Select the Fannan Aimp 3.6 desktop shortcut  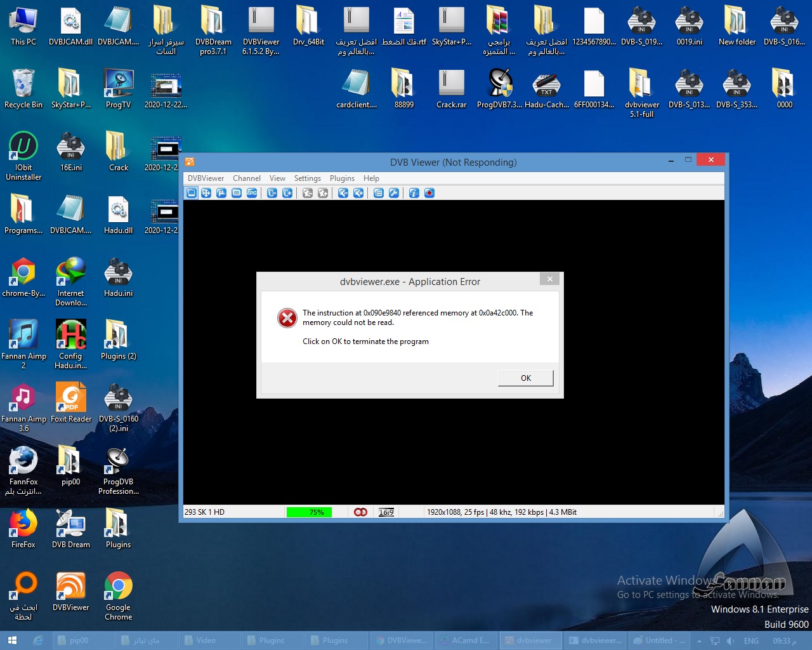tap(23, 408)
